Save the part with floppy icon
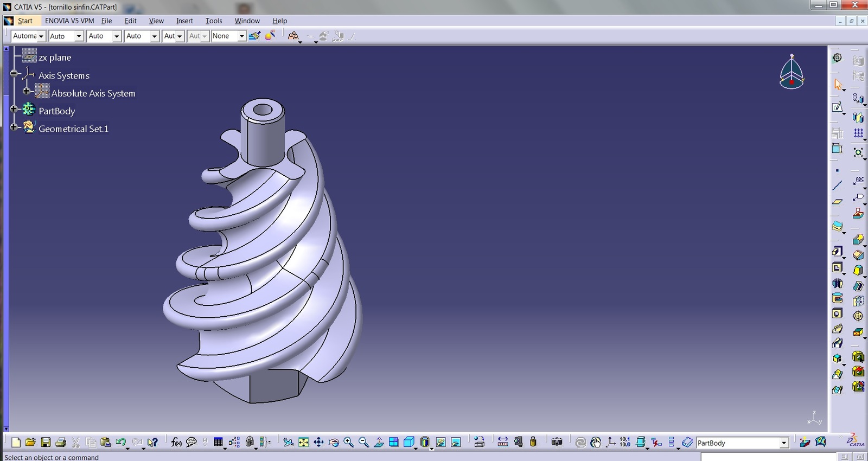Viewport: 868px width, 461px height. [46, 443]
